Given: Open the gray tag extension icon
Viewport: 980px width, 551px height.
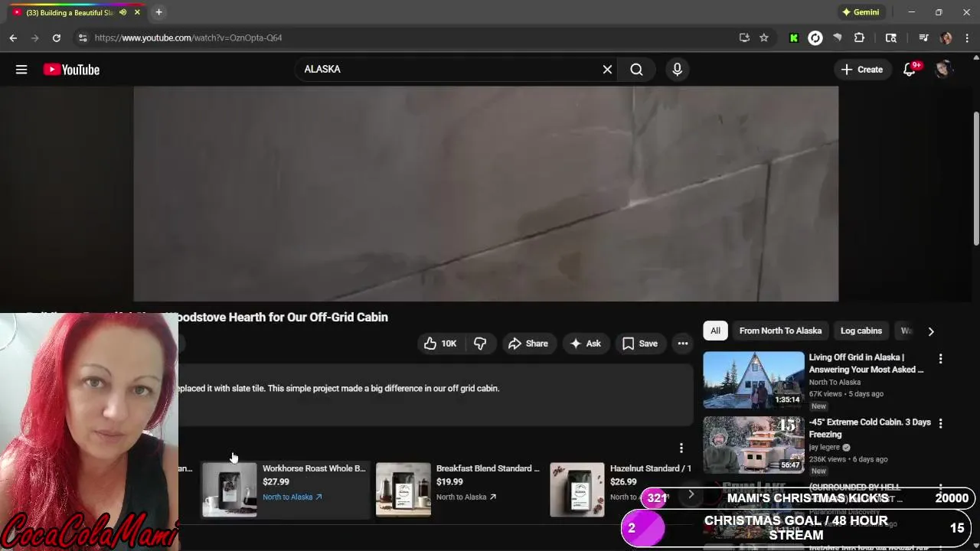Looking at the screenshot, I should [837, 37].
